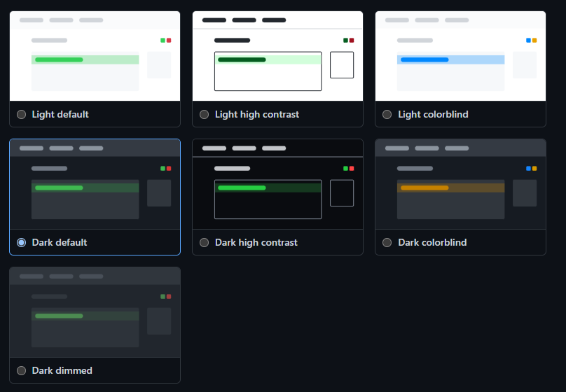Click the Light colorblind preview thumbnail

pyautogui.click(x=461, y=56)
